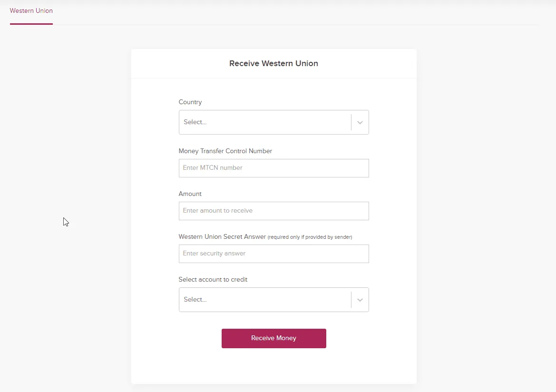Select the Country field label
The width and height of the screenshot is (556, 392).
point(190,102)
